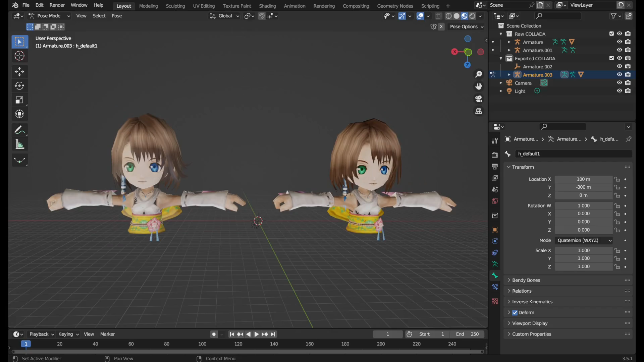This screenshot has width=644, height=362.
Task: Uncheck the Deform checkbox
Action: click(x=515, y=312)
